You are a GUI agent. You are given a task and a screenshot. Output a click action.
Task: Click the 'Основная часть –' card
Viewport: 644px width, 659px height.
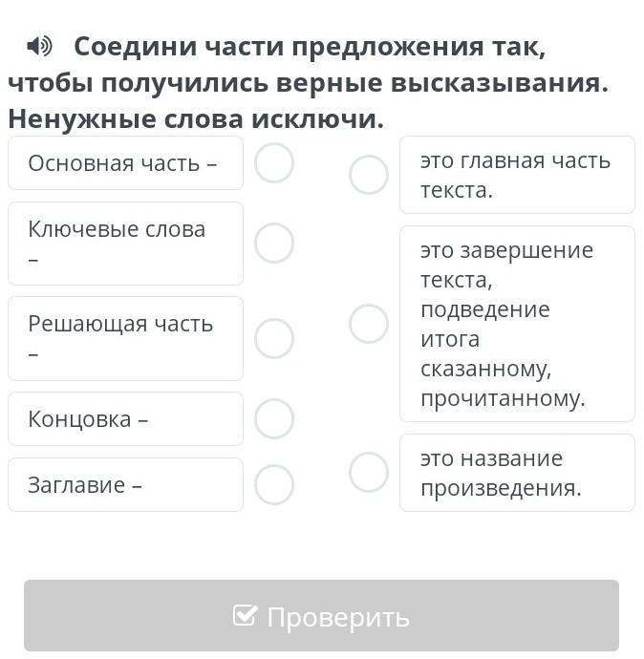point(125,163)
